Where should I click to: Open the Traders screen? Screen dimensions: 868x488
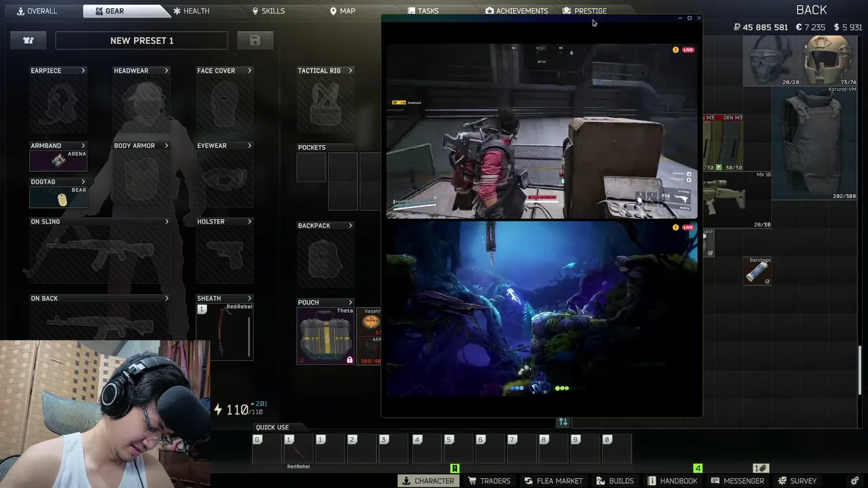pos(489,481)
